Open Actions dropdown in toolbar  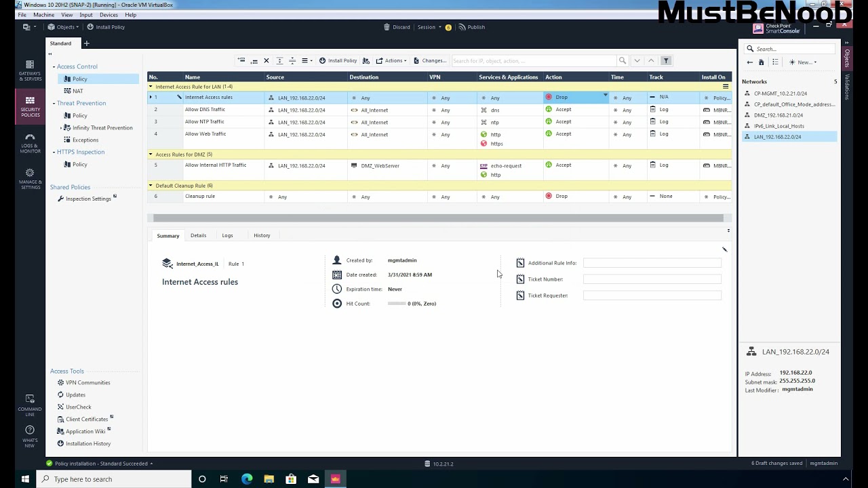[x=391, y=60]
